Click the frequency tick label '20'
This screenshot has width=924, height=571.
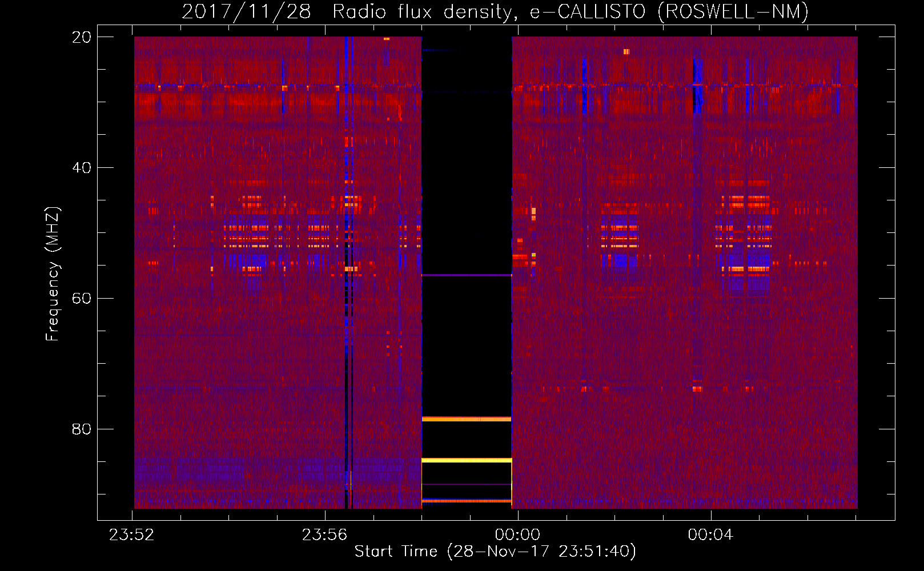point(82,37)
